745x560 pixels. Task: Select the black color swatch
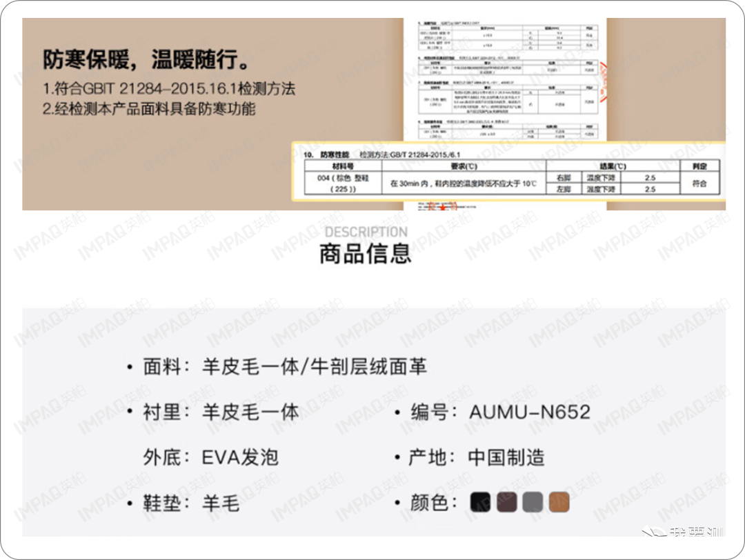[x=480, y=502]
